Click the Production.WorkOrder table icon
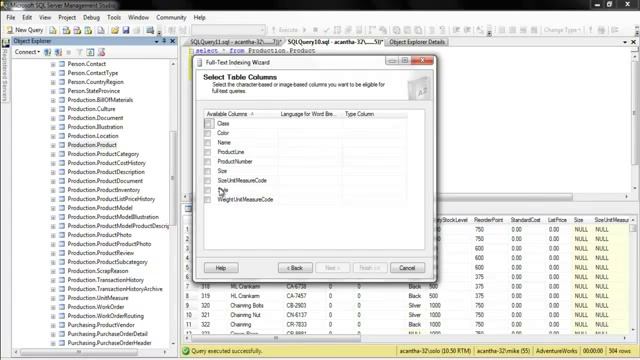Viewport: 640px width, 360px height. click(x=62, y=307)
